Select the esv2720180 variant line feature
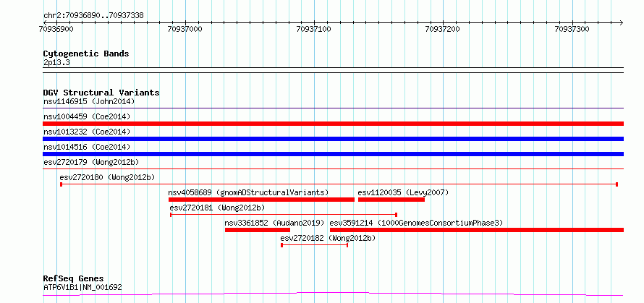Image resolution: width=644 pixels, height=303 pixels. pos(339,184)
